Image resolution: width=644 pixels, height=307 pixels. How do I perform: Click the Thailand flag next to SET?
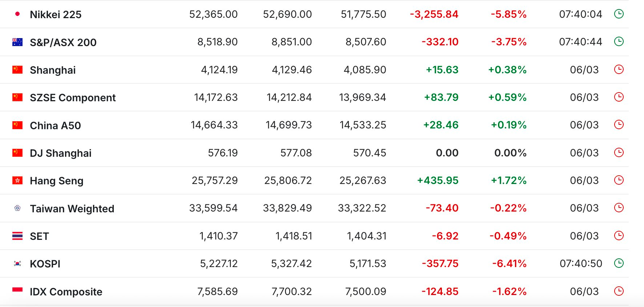(17, 236)
